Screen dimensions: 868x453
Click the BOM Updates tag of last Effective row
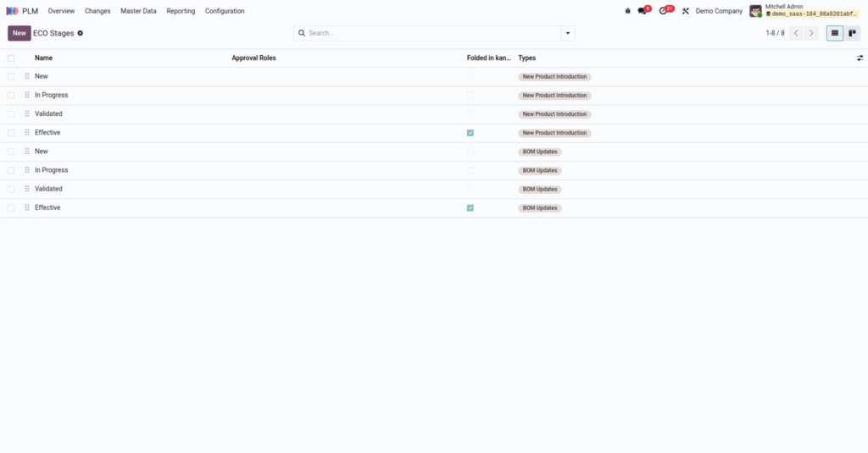point(540,208)
